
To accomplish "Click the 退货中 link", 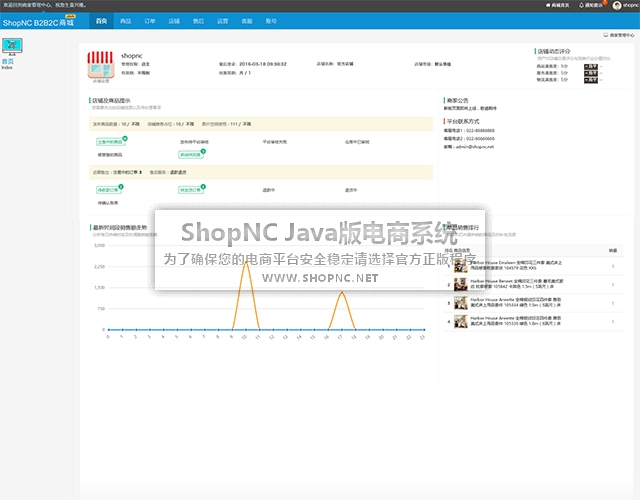I will (x=351, y=190).
